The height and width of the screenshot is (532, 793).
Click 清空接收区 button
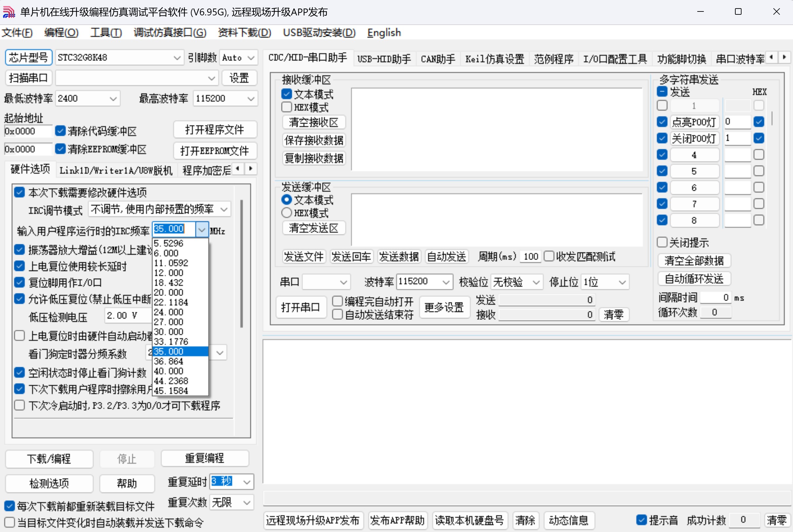tap(314, 122)
